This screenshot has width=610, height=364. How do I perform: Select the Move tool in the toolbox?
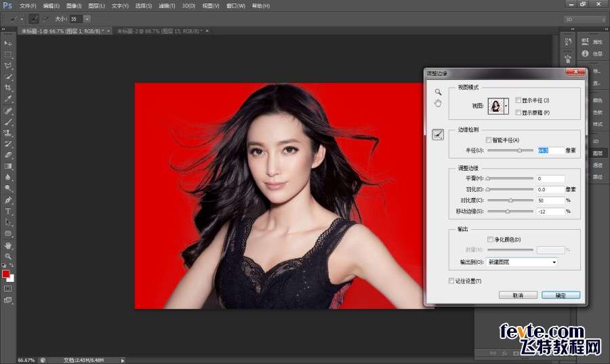point(7,43)
